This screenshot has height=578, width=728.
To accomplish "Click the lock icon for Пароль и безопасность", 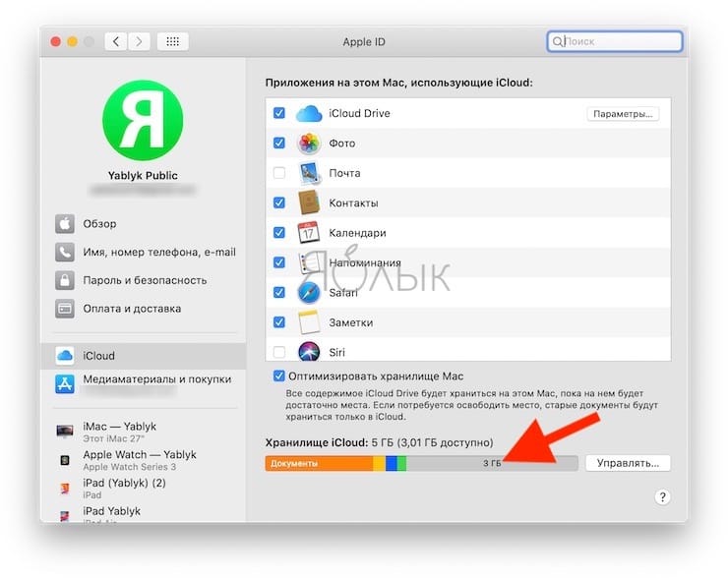I will tap(65, 280).
